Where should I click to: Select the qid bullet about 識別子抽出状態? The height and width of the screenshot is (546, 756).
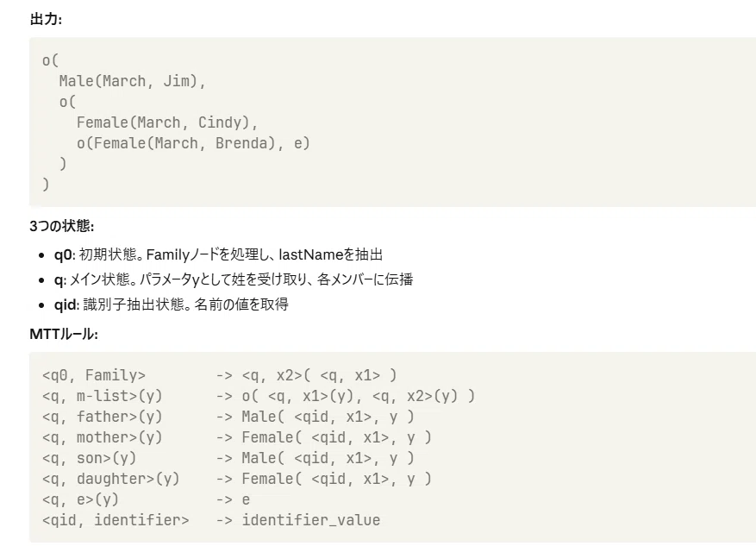click(x=172, y=304)
